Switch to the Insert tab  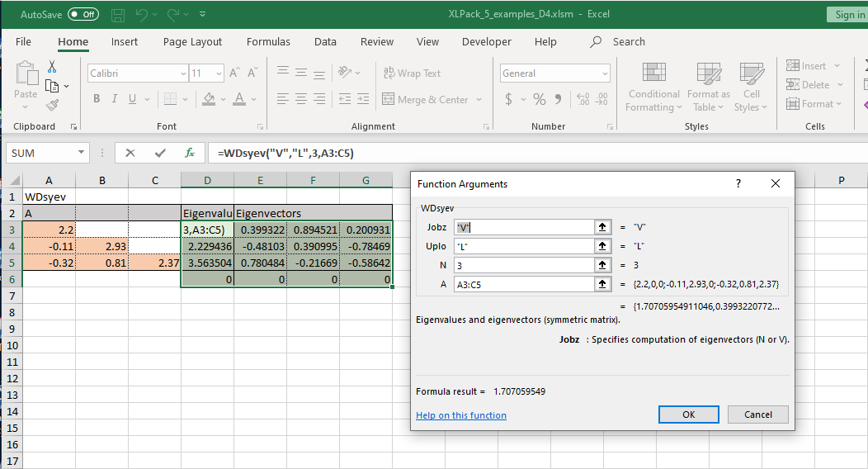pos(124,41)
